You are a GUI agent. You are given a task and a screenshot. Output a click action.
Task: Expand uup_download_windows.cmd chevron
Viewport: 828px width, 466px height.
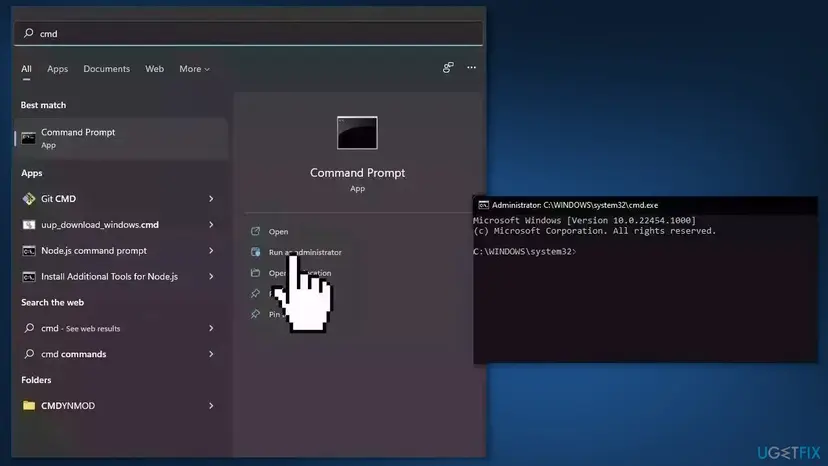pos(211,225)
